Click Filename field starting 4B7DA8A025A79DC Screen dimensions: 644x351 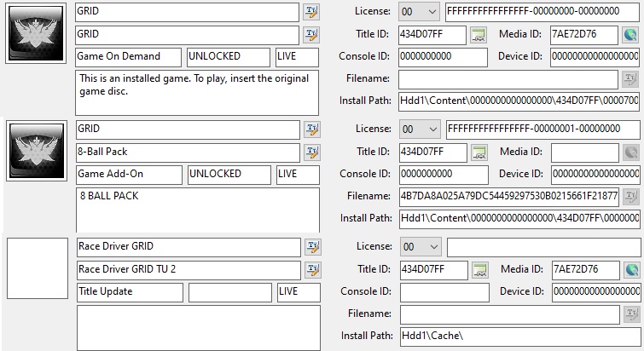509,197
